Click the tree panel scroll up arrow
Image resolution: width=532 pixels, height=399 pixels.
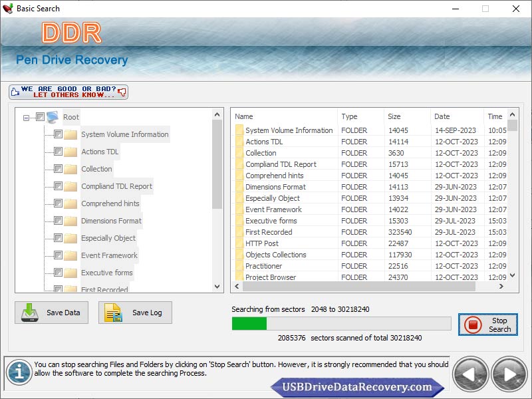[217, 114]
